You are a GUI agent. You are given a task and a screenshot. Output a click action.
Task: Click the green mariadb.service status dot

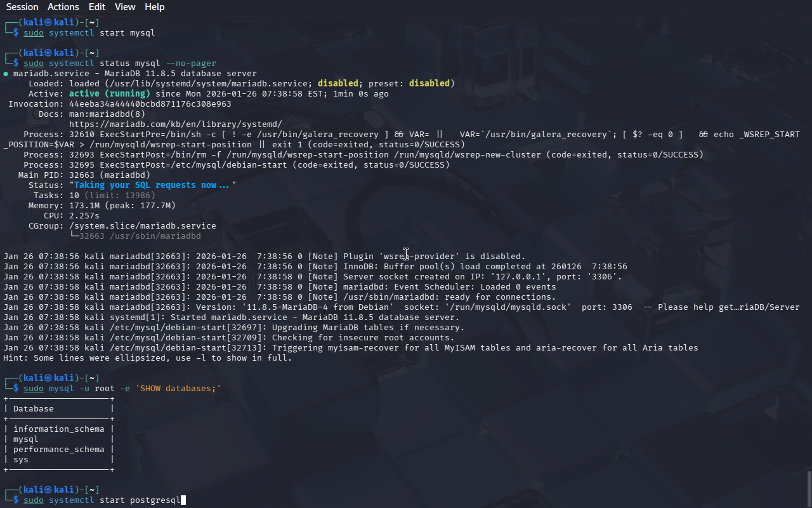pyautogui.click(x=6, y=74)
